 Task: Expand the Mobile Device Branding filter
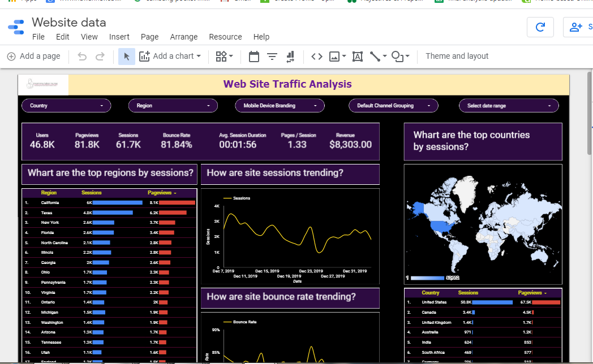coord(280,106)
